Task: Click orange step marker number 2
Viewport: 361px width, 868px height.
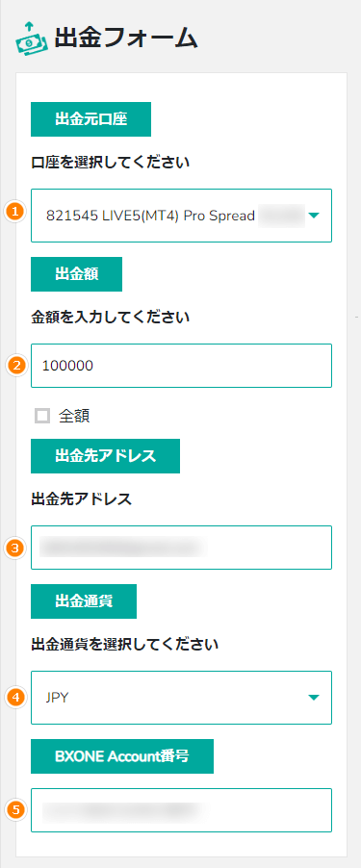Action: [x=16, y=366]
